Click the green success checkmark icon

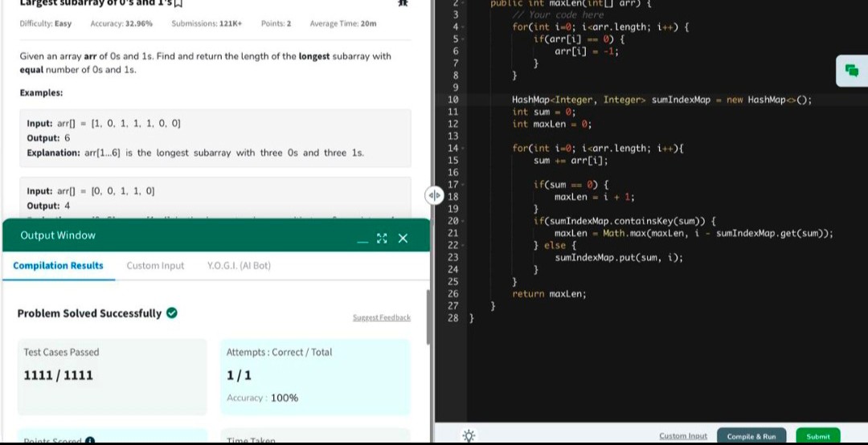point(172,313)
